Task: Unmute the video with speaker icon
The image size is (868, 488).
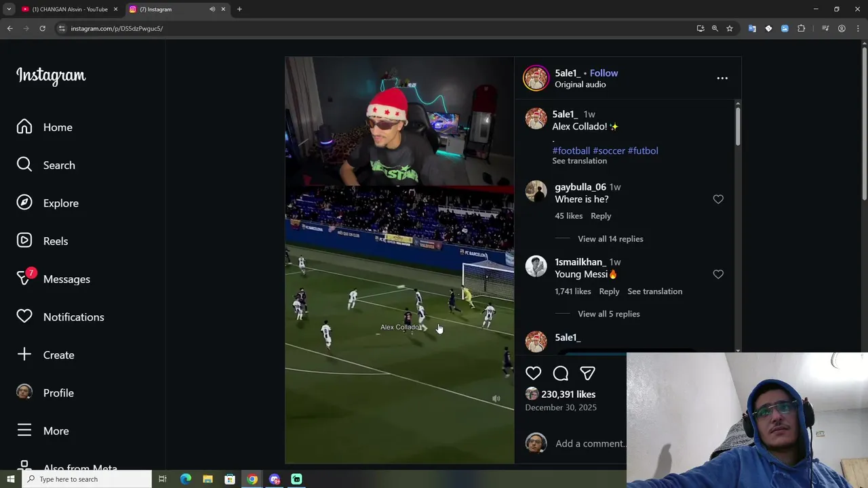Action: click(x=496, y=399)
